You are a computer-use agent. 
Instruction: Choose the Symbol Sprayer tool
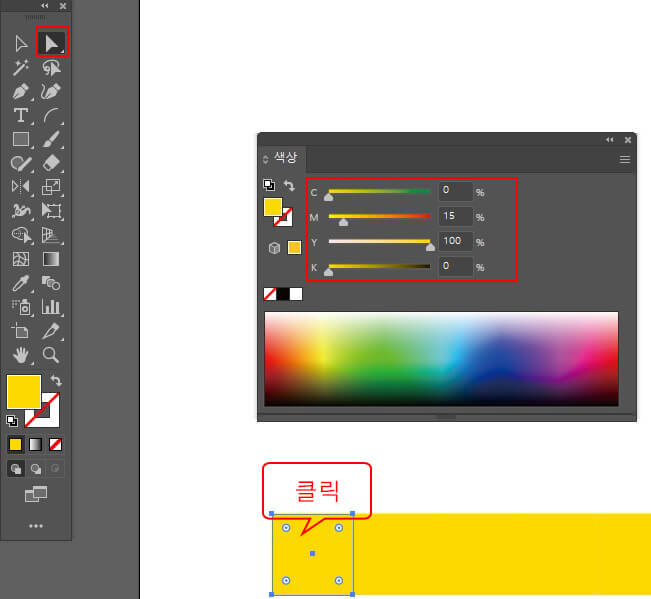pyautogui.click(x=21, y=307)
